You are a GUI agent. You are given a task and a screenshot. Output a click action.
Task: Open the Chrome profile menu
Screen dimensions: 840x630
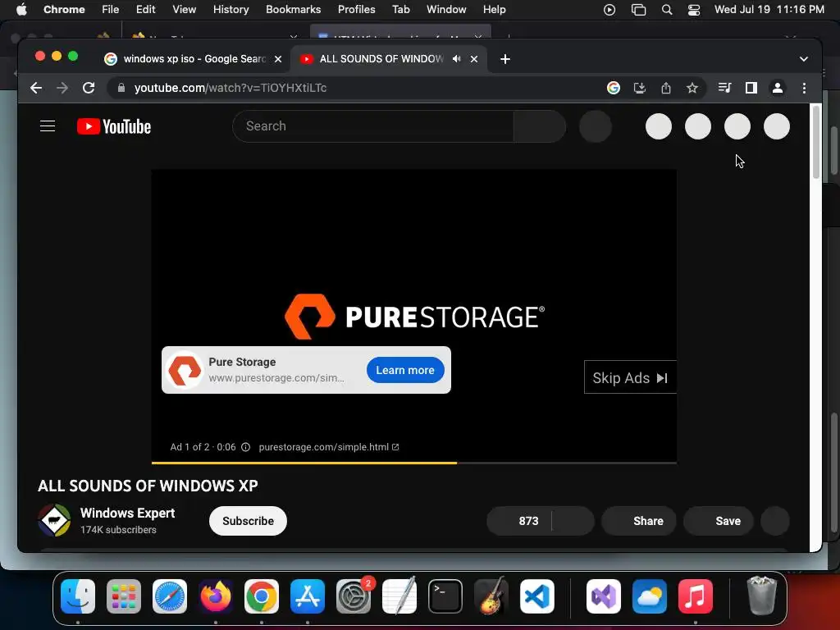point(778,88)
